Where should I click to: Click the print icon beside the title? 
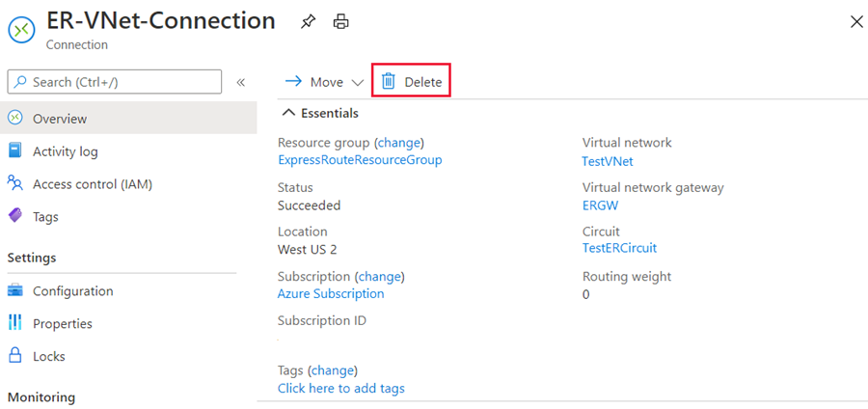coord(340,21)
